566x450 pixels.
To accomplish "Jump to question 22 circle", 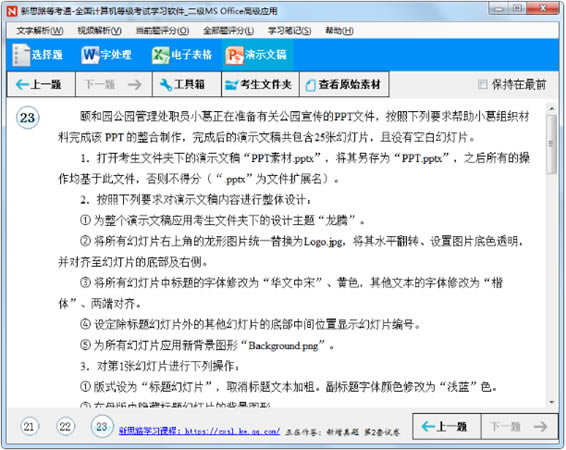I will pos(65,427).
